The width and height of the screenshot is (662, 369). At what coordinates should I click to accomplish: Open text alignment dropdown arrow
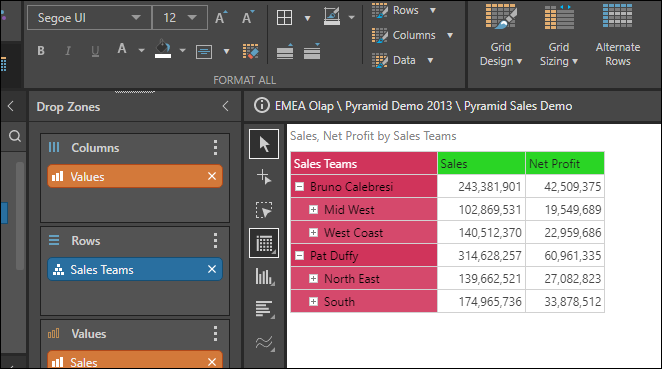[x=226, y=52]
